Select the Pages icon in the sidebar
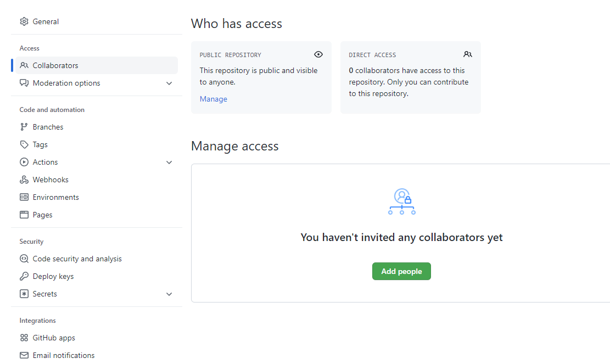The image size is (610, 364). click(24, 215)
